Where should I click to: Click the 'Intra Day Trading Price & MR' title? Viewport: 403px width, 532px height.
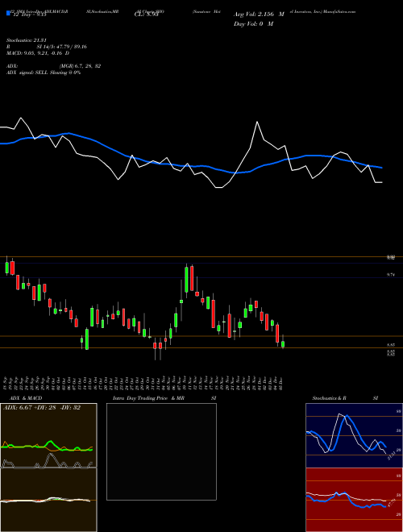tap(148, 398)
